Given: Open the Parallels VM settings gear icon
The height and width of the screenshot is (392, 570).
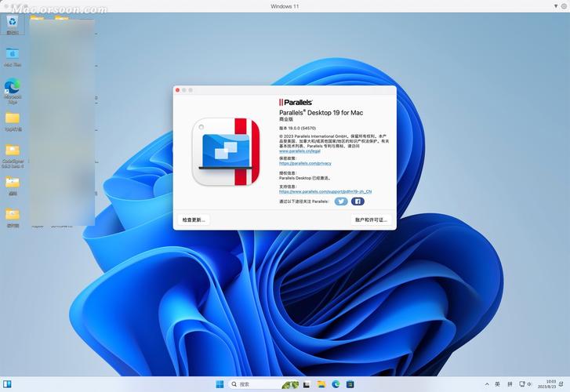Looking at the screenshot, I should pyautogui.click(x=565, y=6).
